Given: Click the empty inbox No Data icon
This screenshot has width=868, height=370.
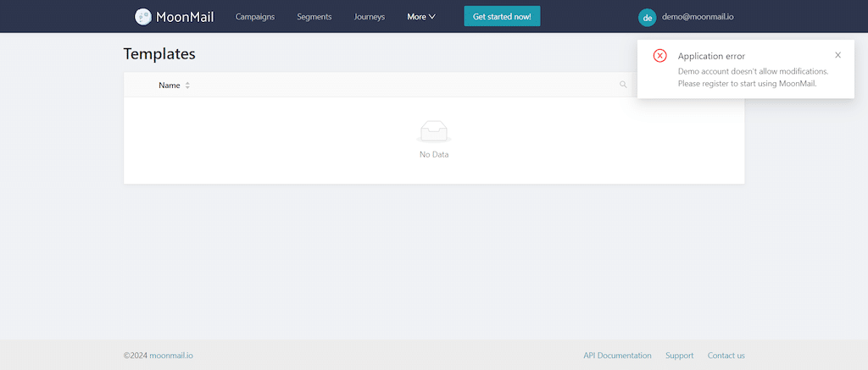Looking at the screenshot, I should tap(434, 131).
